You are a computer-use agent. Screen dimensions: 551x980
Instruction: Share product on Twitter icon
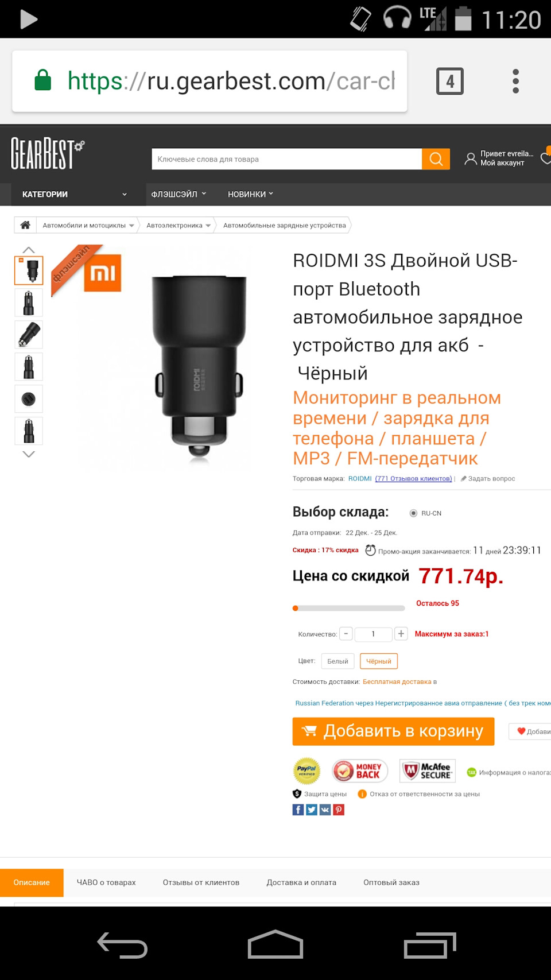click(x=312, y=809)
